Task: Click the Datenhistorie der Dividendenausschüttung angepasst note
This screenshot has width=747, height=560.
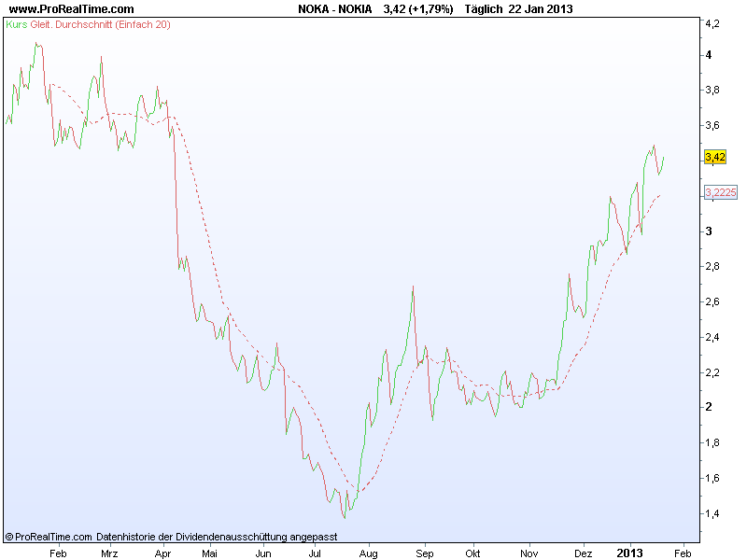Action: coord(217,537)
